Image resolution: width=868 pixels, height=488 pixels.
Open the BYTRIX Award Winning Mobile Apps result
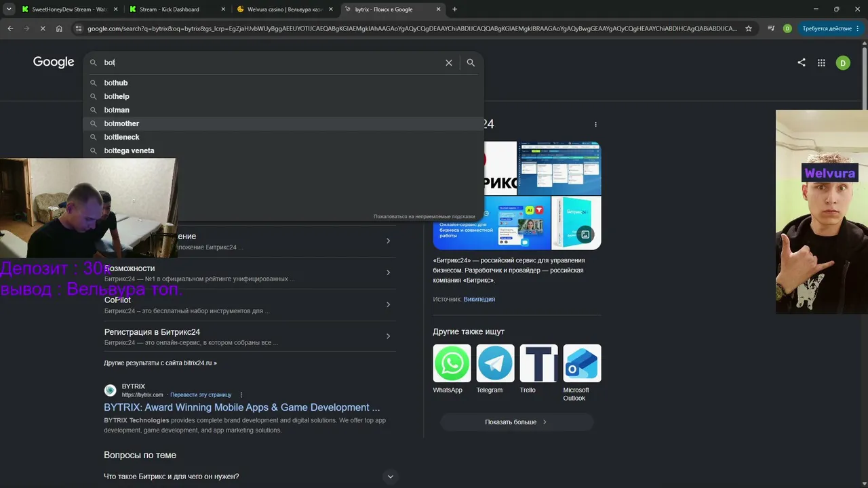pos(241,407)
